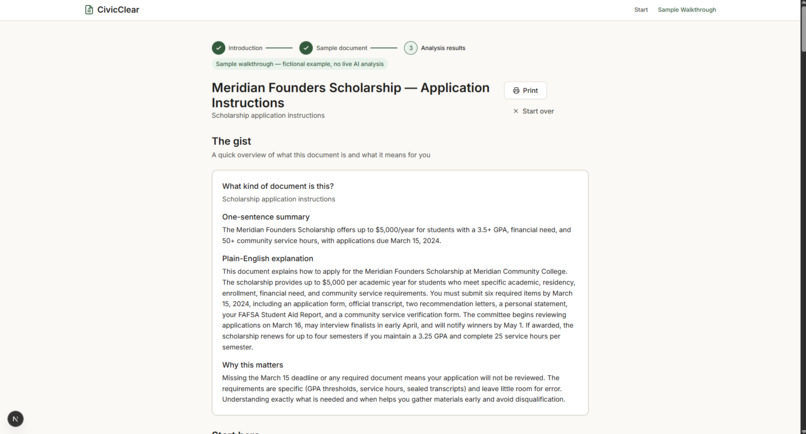Viewport: 806px width, 434px height.
Task: Click the Introduction step checkmark icon
Action: point(218,48)
